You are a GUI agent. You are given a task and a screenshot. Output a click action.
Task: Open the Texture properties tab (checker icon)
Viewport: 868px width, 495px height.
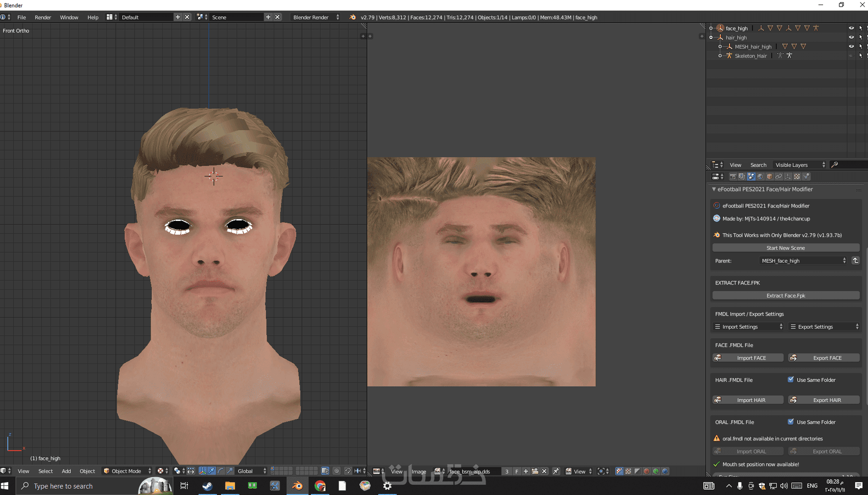[797, 177]
